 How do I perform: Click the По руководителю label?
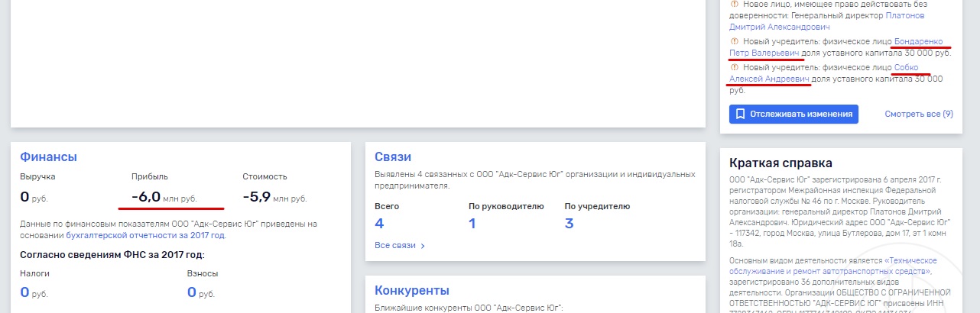506,206
